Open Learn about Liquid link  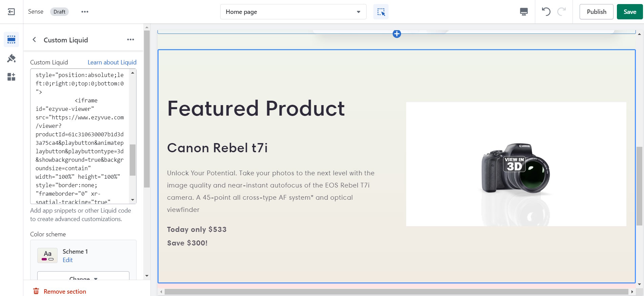point(112,62)
